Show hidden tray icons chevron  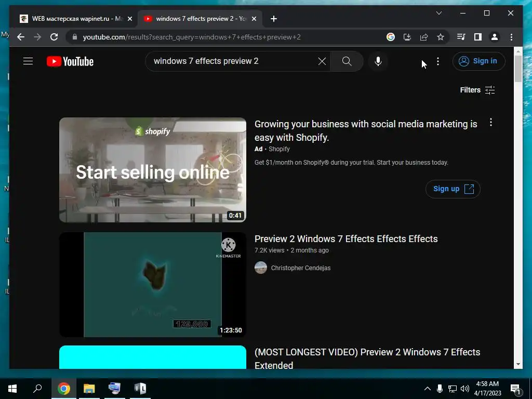tap(428, 389)
